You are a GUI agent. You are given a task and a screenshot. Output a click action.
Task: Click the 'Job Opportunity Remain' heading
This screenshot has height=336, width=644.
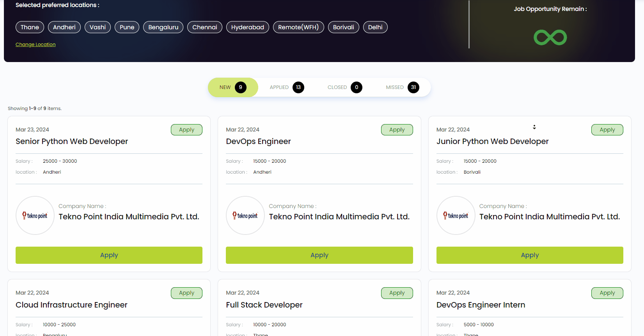point(550,9)
